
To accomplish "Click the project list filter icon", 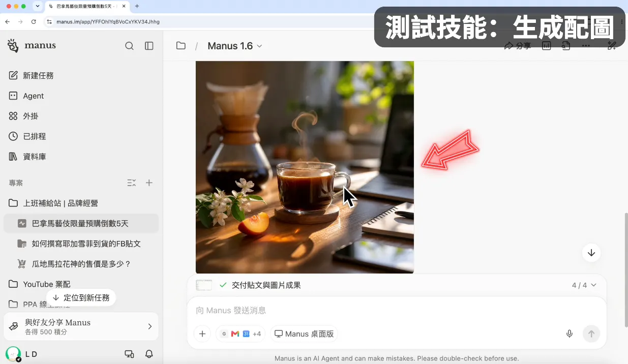I will click(131, 183).
